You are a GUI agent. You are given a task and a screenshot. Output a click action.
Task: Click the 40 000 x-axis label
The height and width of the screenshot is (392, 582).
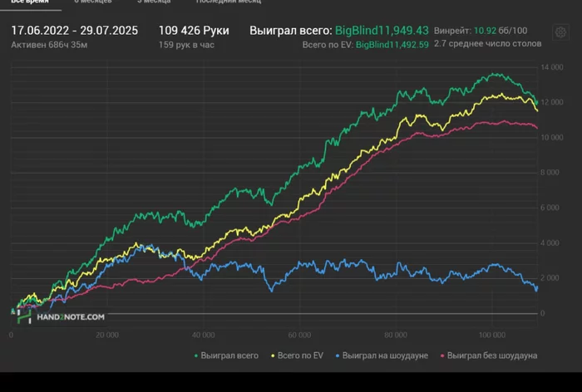coord(204,335)
